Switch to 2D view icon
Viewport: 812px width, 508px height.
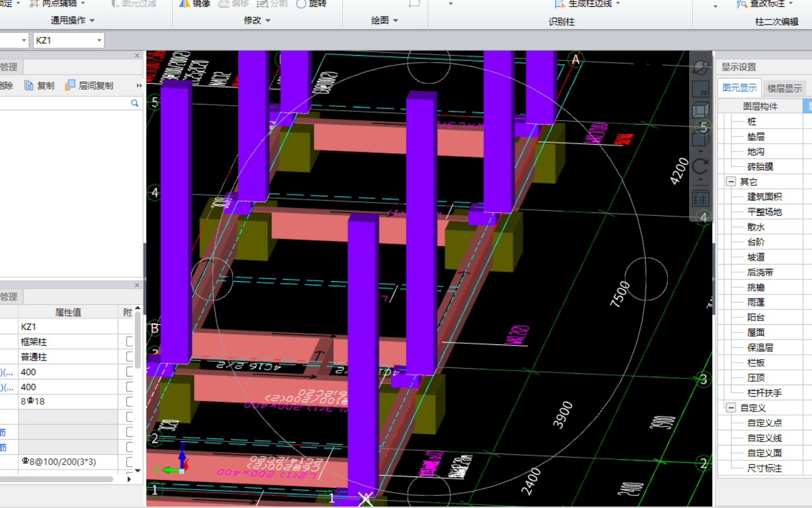point(701,89)
